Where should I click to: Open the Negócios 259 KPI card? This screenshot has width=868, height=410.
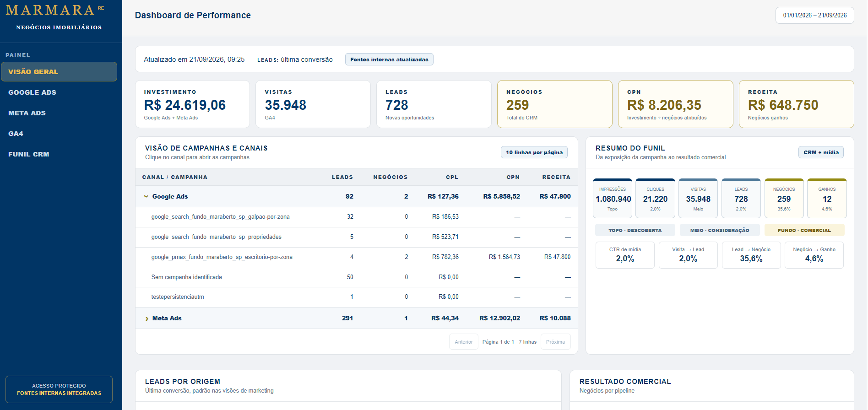pos(555,104)
